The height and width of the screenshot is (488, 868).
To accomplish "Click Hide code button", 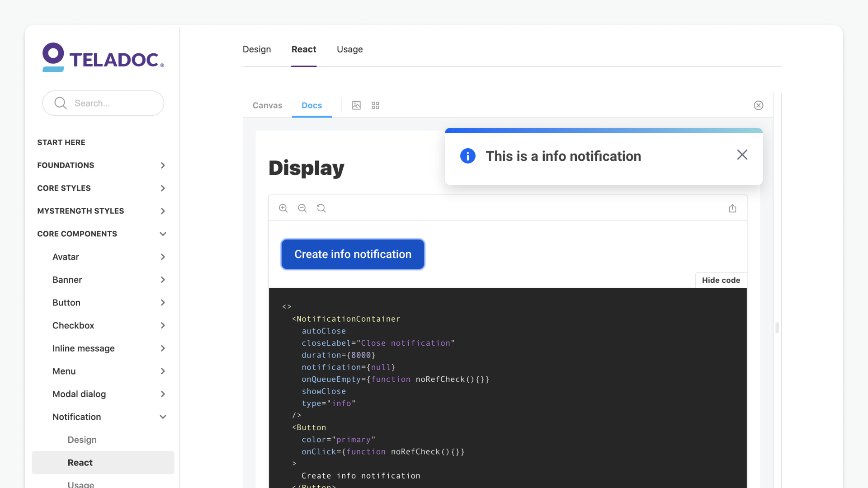I will (x=721, y=280).
